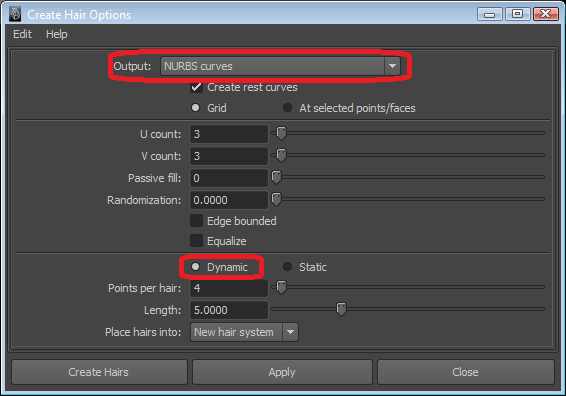Click the V count input field
Viewport: 566px width, 396px height.
pyautogui.click(x=229, y=156)
